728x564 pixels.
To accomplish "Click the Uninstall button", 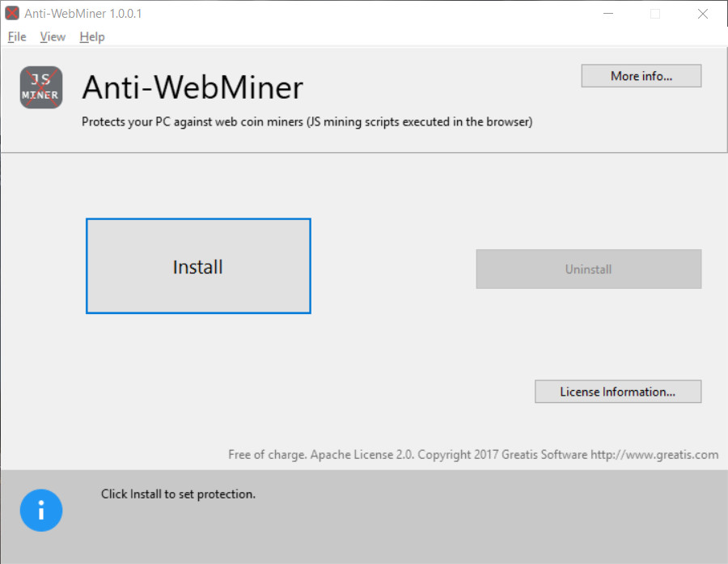I will tap(589, 269).
